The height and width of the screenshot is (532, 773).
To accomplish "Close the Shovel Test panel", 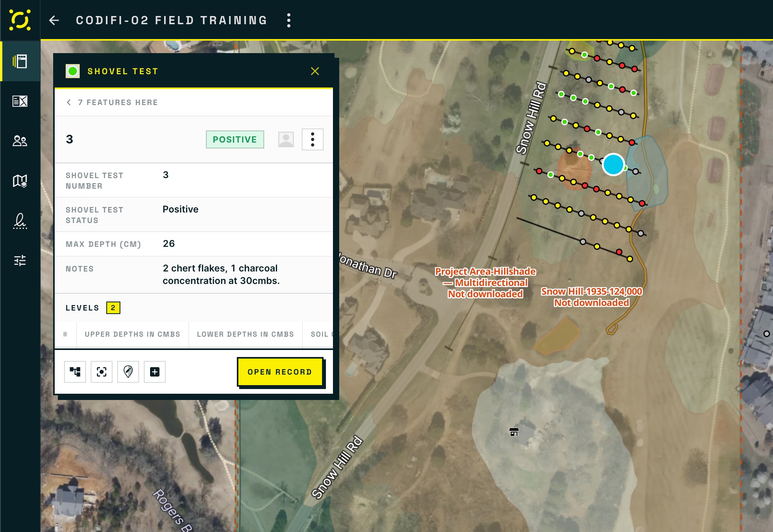I will click(315, 71).
